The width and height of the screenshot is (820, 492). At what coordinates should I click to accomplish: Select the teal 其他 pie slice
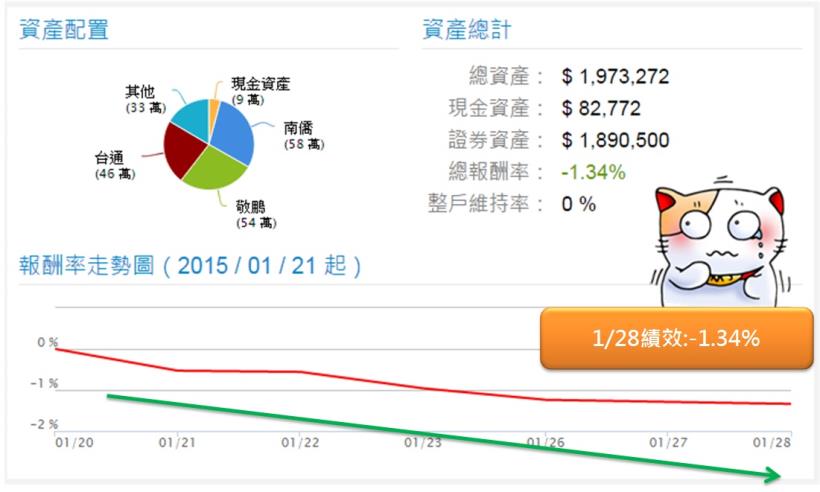[192, 119]
